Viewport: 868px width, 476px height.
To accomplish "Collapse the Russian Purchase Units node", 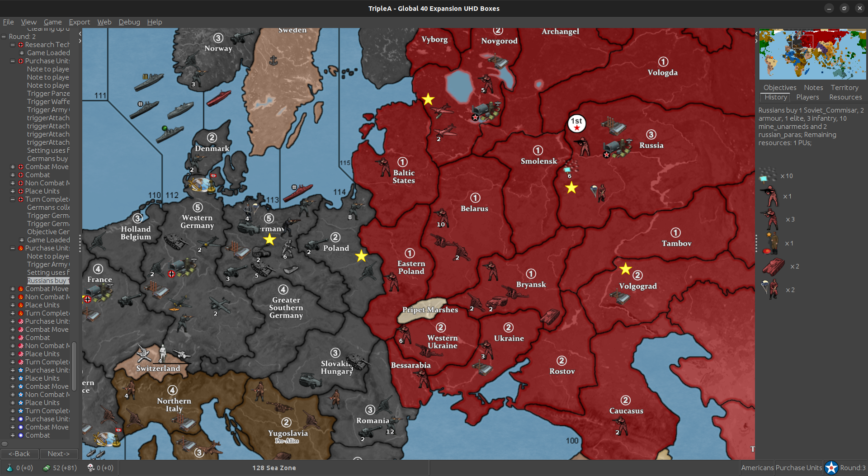I will tap(13, 248).
